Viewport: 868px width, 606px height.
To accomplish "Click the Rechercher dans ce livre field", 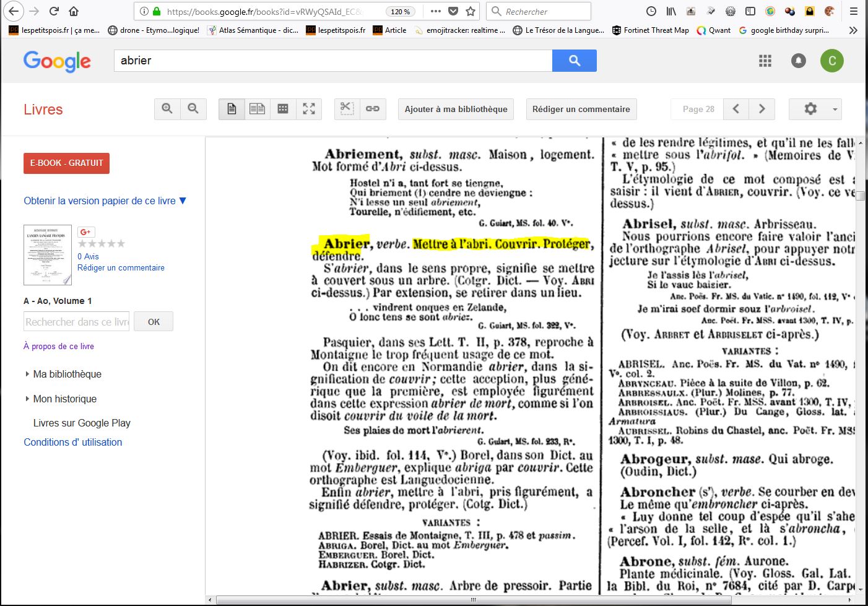I will [x=77, y=322].
